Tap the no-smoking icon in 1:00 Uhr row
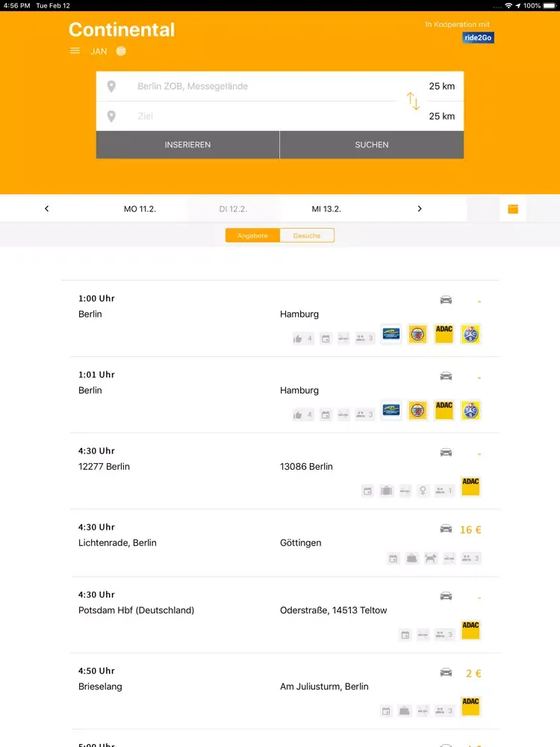 343,338
